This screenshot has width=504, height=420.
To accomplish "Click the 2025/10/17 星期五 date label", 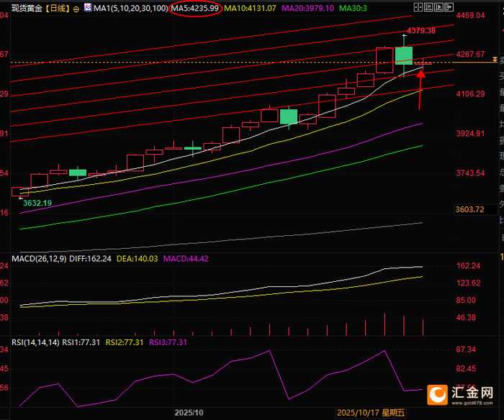I will coord(371,413).
